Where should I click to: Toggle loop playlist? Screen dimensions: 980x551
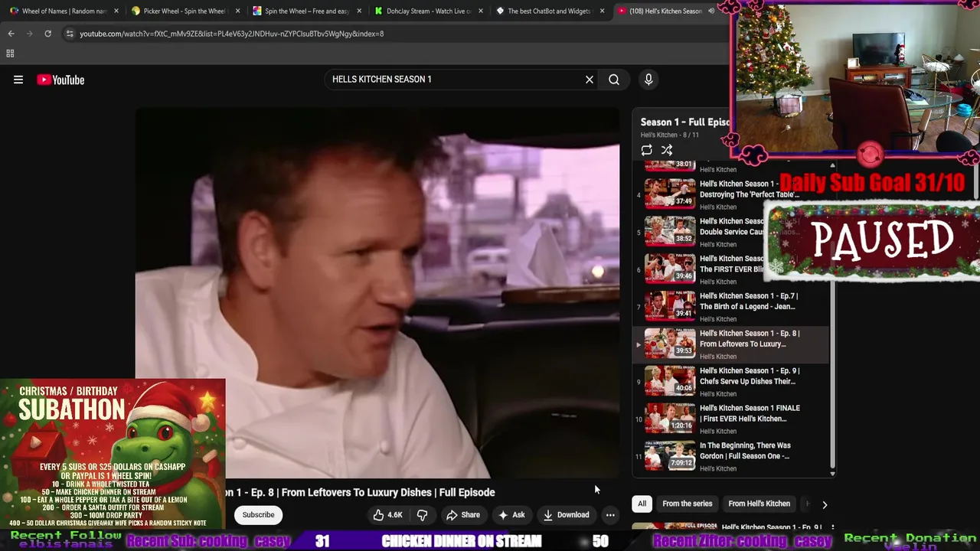click(647, 151)
